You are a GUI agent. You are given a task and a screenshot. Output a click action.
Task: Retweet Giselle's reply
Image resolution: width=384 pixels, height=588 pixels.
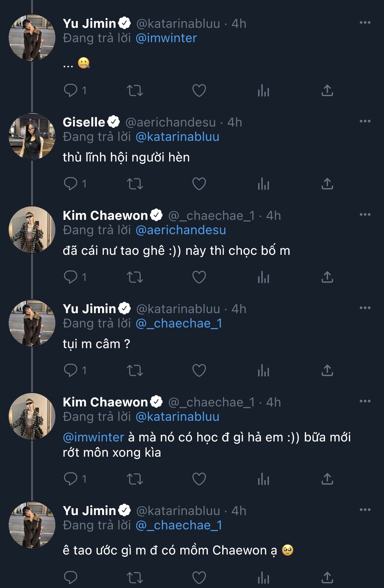pos(135,184)
